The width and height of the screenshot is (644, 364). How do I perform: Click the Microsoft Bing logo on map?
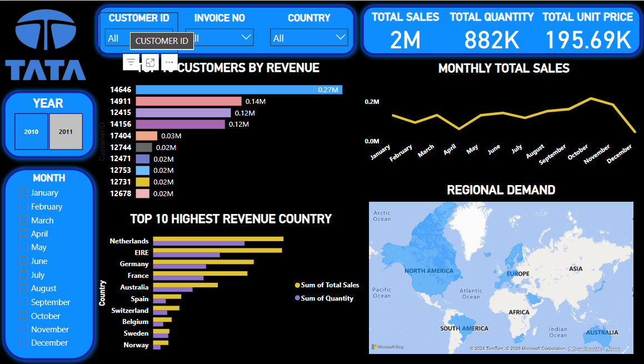pyautogui.click(x=388, y=347)
